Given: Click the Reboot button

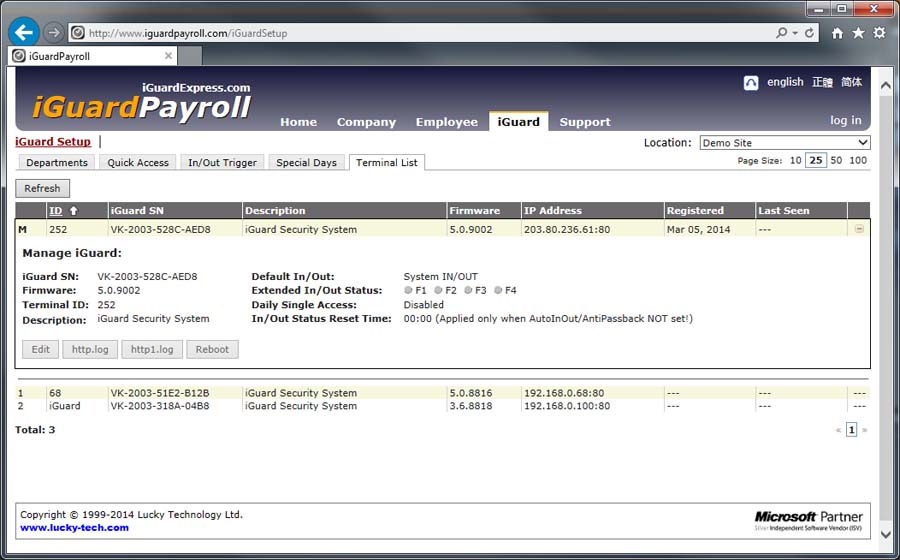Looking at the screenshot, I should click(x=212, y=349).
